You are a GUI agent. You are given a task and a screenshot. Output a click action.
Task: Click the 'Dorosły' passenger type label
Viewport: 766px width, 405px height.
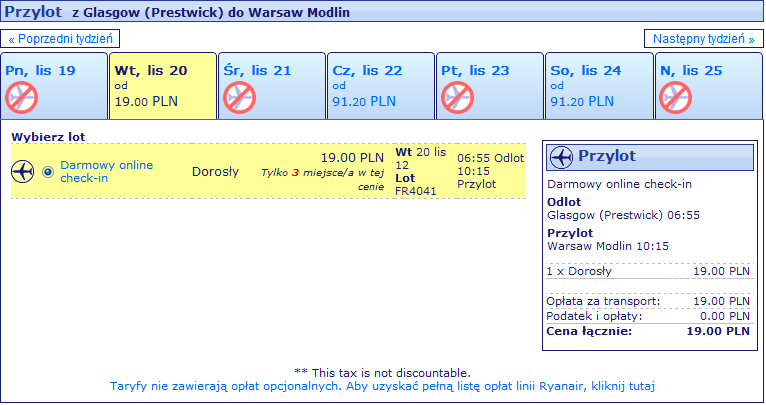[215, 171]
